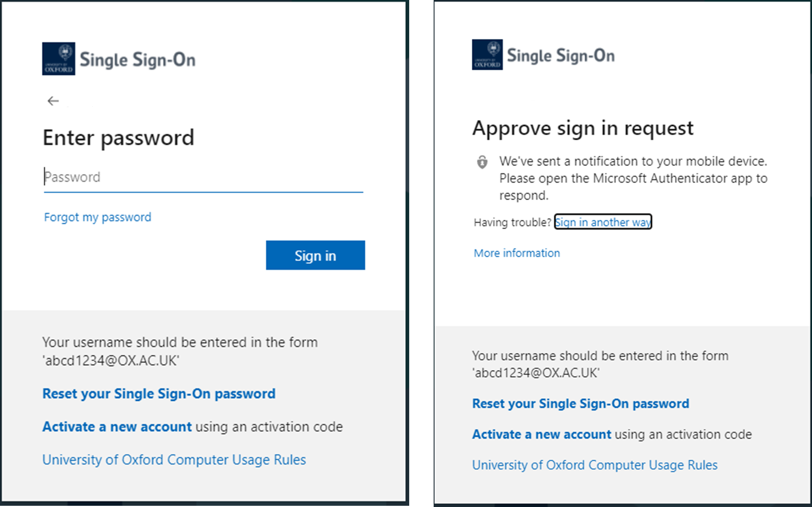Focus the Password input field
812x507 pixels.
(x=203, y=177)
